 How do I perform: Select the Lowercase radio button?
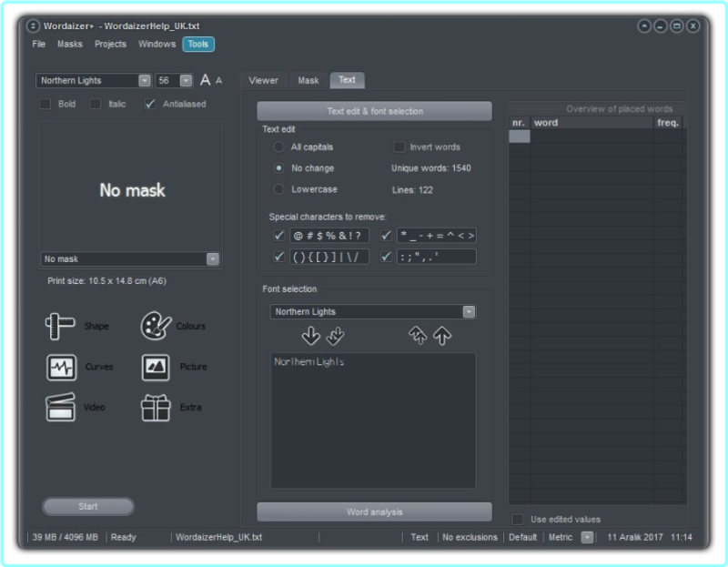278,189
